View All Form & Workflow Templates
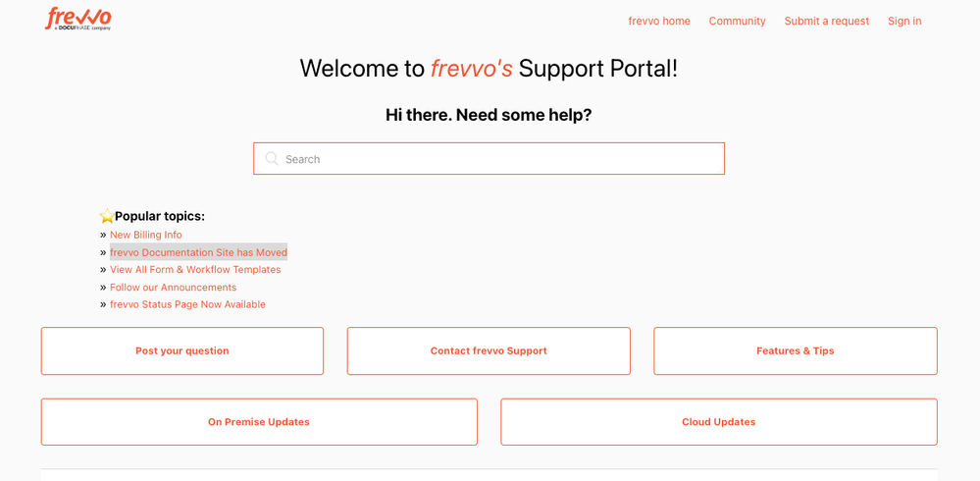The image size is (980, 481). coord(195,270)
